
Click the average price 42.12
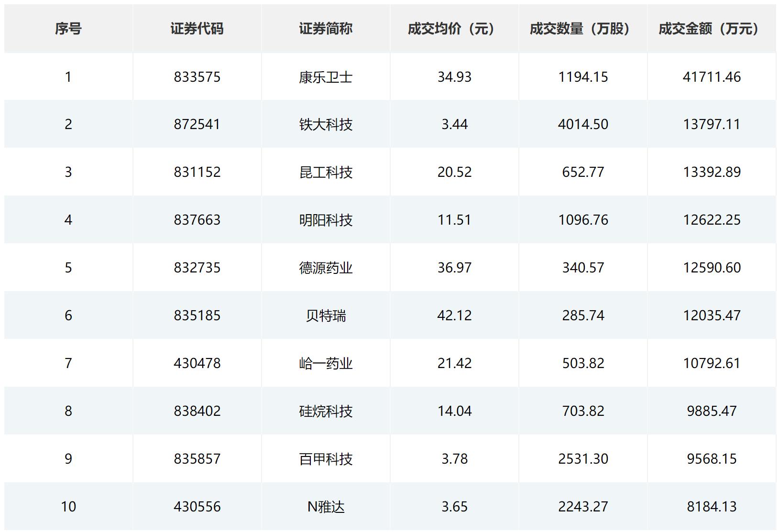pos(454,315)
